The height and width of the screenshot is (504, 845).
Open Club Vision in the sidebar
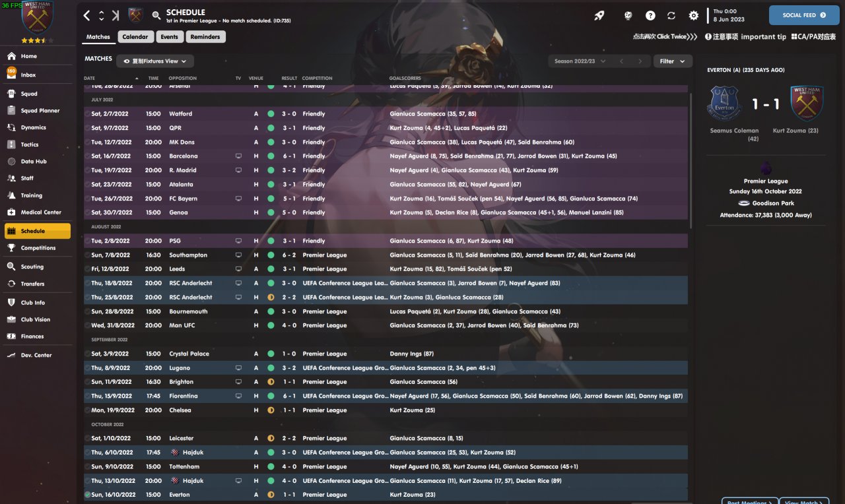tap(36, 319)
